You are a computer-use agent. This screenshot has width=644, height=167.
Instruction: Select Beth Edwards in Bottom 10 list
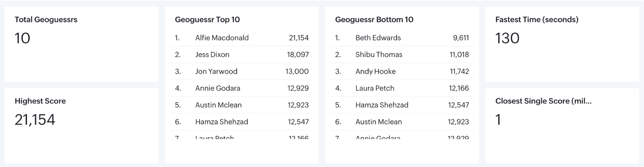click(x=378, y=38)
